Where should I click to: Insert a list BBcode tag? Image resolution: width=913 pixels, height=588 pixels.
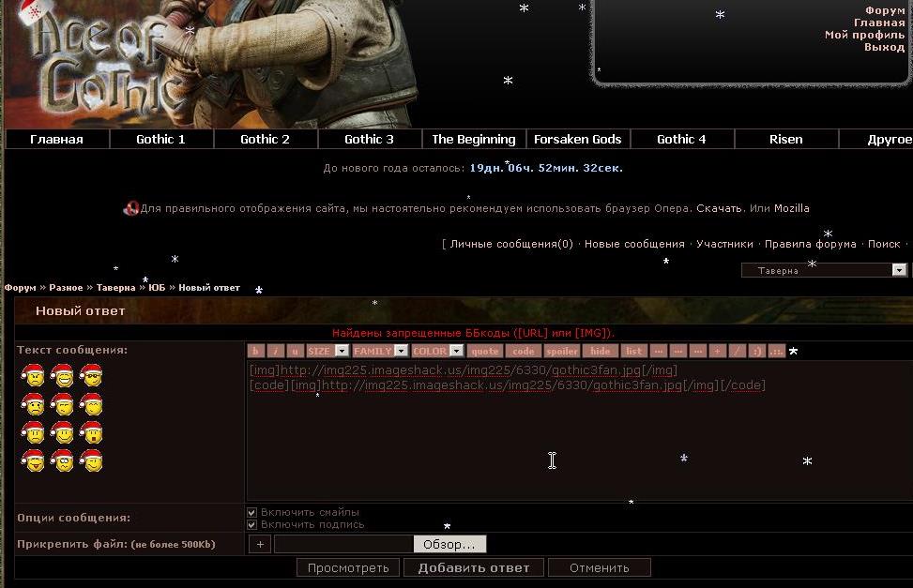(x=634, y=351)
